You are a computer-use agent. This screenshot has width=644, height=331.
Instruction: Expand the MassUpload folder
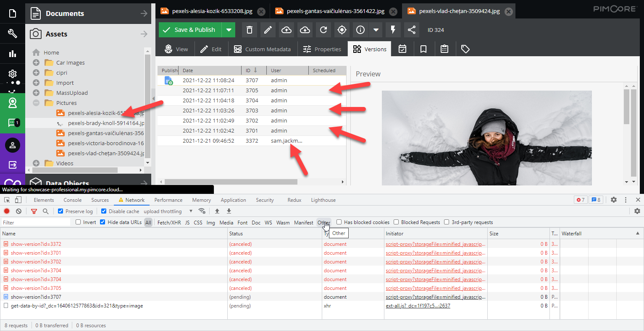[x=36, y=93]
